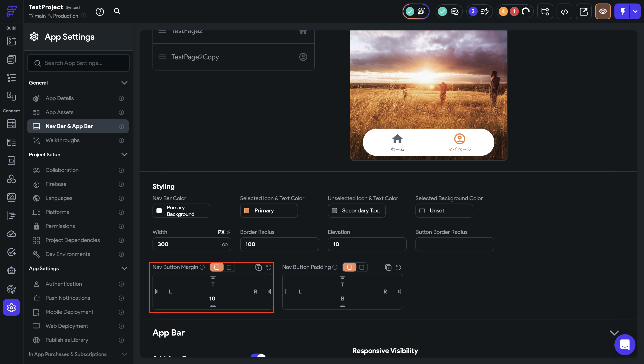644x364 pixels.
Task: Select uniform square mode for Nav Button Margin
Action: tap(229, 267)
